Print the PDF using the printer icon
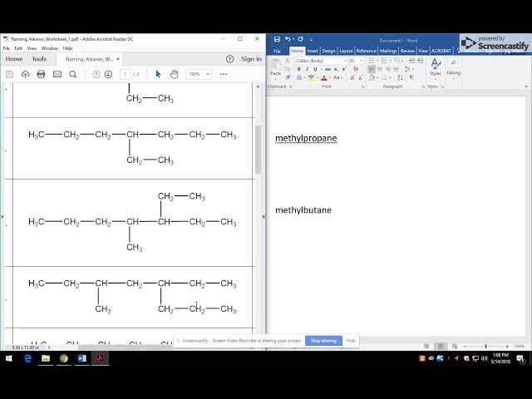The image size is (532, 399). (41, 74)
